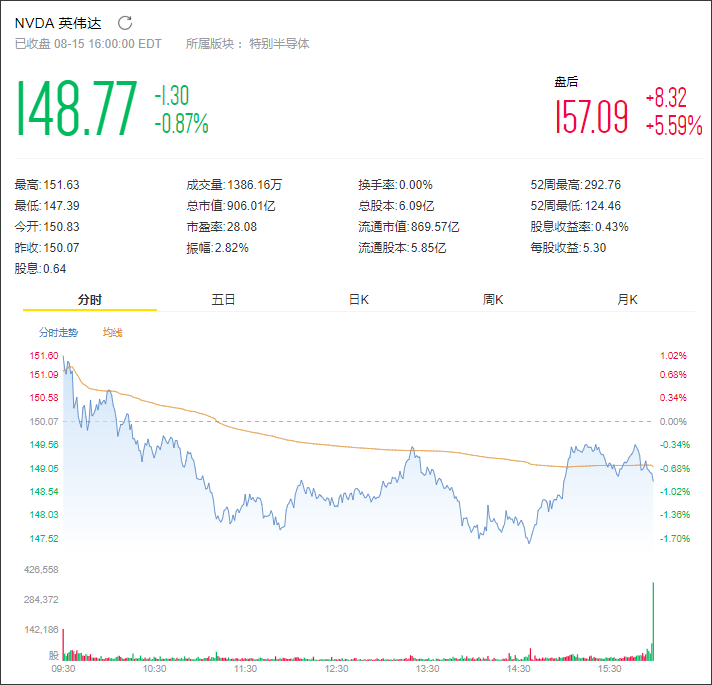Click the 12:30 time axis label
Viewport: 712px width, 685px height.
pos(336,669)
